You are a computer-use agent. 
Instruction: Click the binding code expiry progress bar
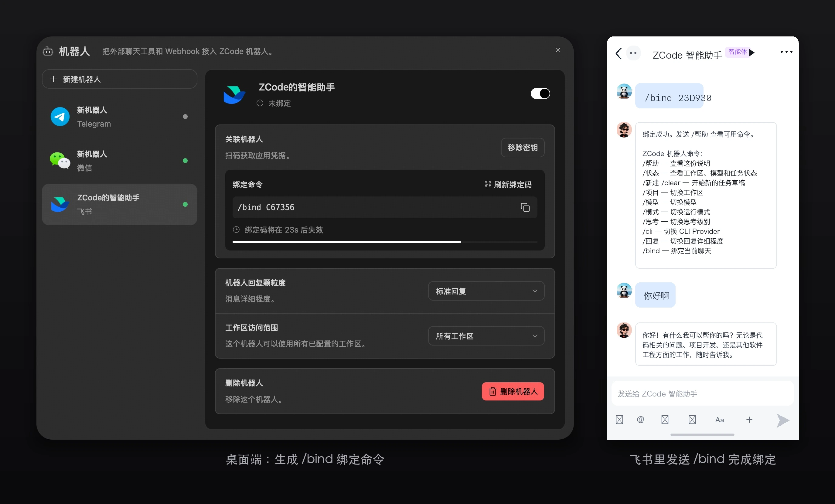tap(385, 242)
